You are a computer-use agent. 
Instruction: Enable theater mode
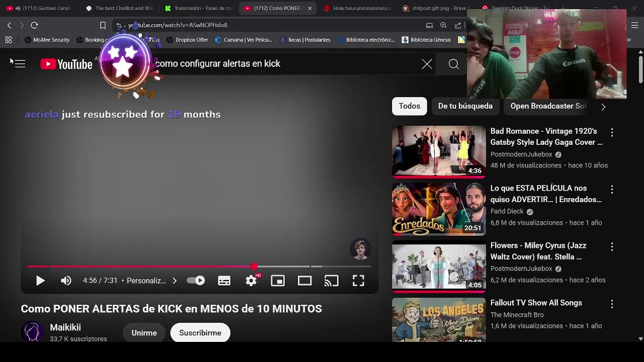point(304,281)
